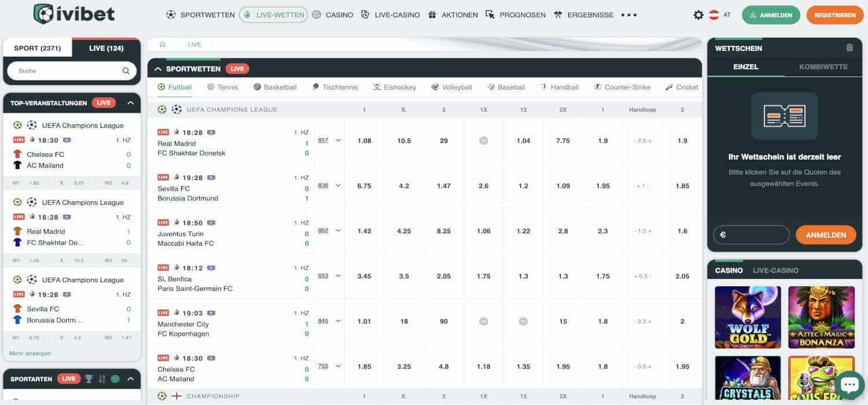Open site settings gear icon

[x=698, y=15]
